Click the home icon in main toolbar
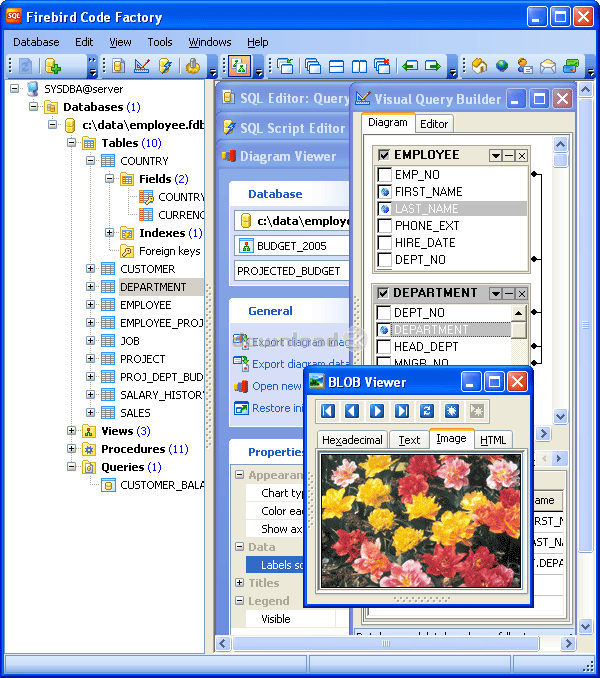600x678 pixels. tap(479, 66)
